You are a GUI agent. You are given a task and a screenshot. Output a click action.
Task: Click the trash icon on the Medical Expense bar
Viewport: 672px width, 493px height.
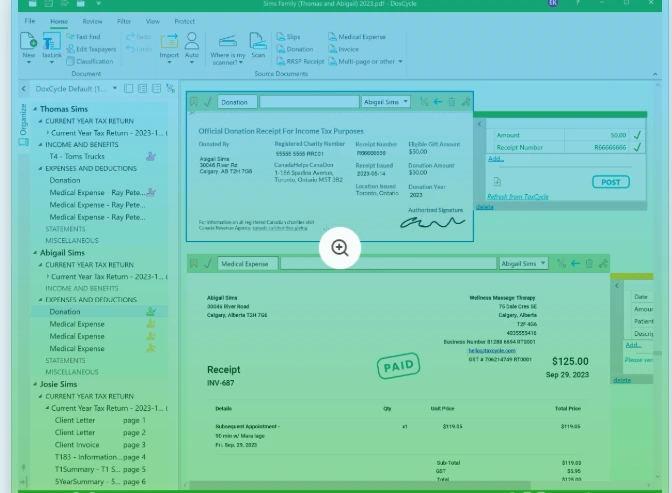(x=589, y=263)
